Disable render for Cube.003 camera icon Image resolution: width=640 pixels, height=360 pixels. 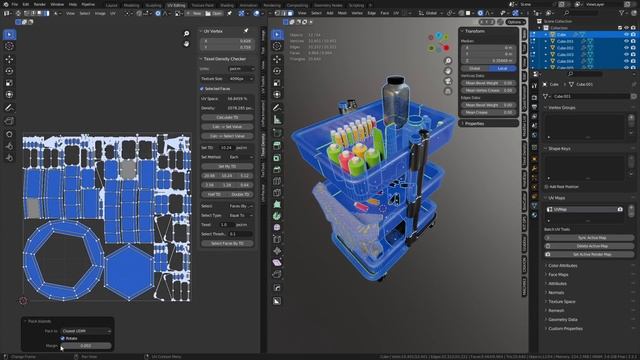coord(633,54)
